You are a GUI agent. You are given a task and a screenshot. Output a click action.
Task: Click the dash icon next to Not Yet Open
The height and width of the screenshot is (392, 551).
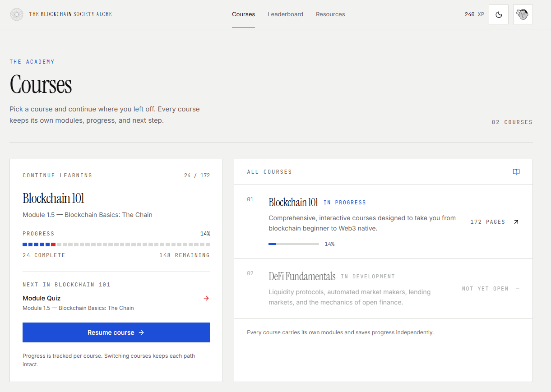(517, 289)
